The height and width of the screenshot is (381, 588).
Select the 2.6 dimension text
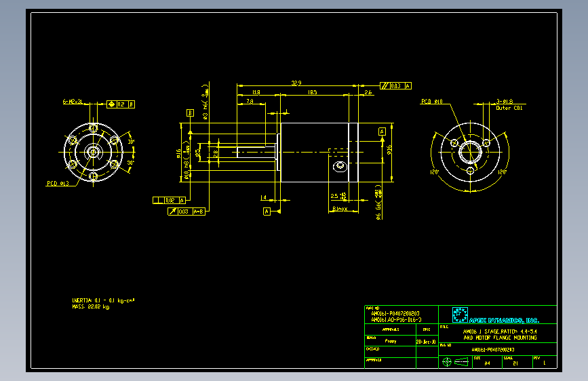(x=368, y=92)
